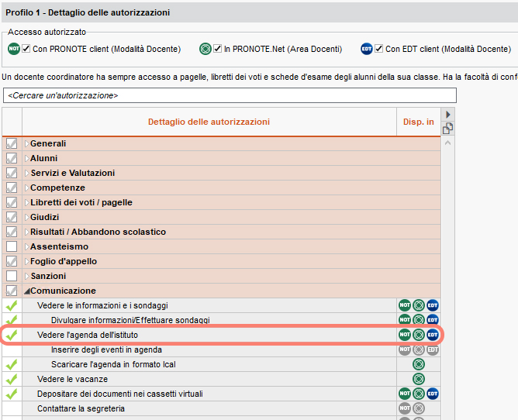Viewport: 518px width, 420px height.
Task: Click PRONOTE.Net icon in Vedere le informazioni row
Action: pyautogui.click(x=419, y=305)
